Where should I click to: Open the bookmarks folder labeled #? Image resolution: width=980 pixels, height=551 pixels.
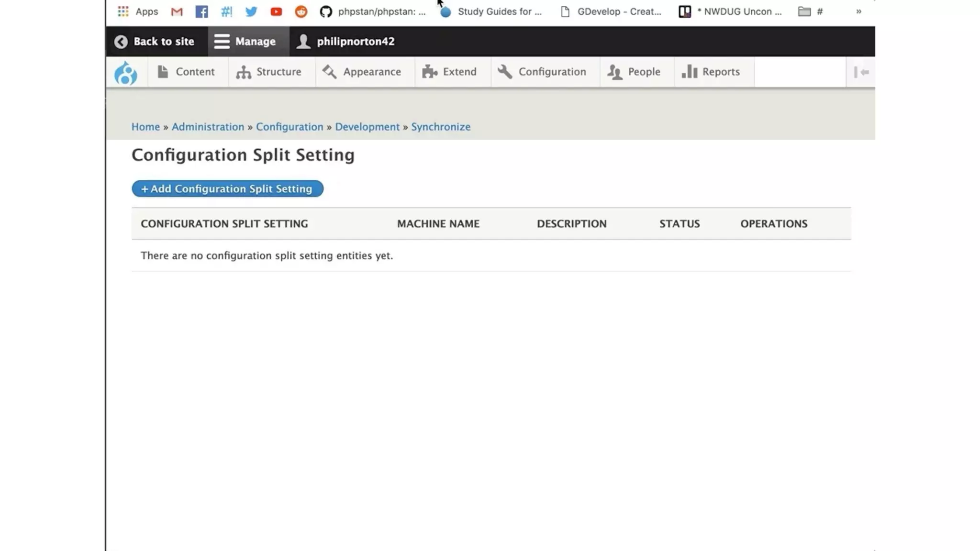[810, 11]
